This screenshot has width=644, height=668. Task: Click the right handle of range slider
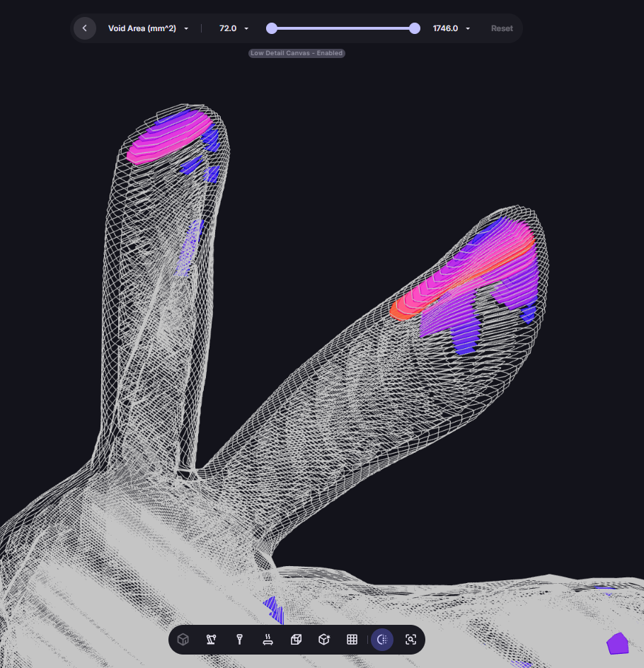415,28
